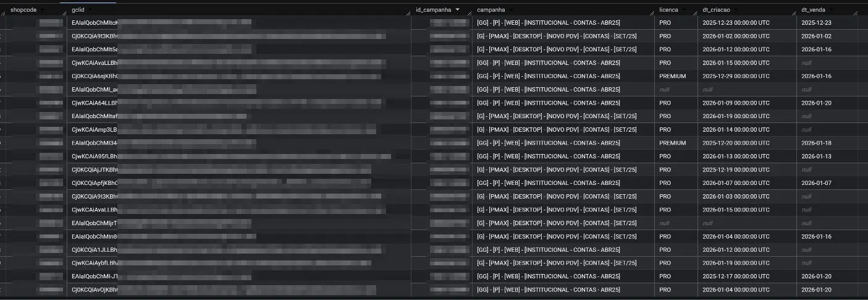This screenshot has height=300, width=868.
Task: Select gclid cell starting CjwKCAiA64LLBh
Action: [239, 103]
